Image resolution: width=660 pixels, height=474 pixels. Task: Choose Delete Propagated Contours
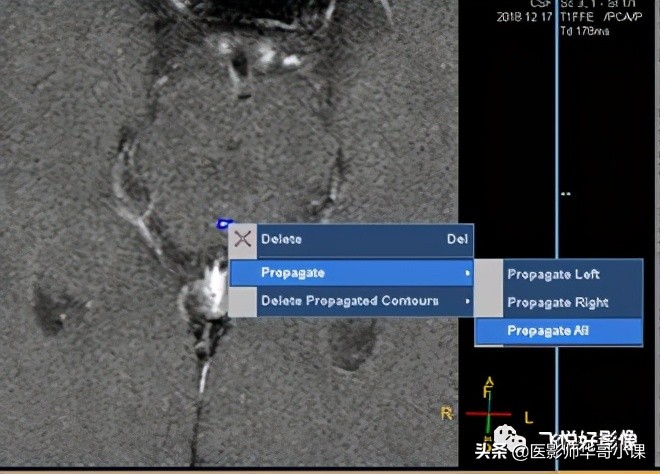pos(349,301)
